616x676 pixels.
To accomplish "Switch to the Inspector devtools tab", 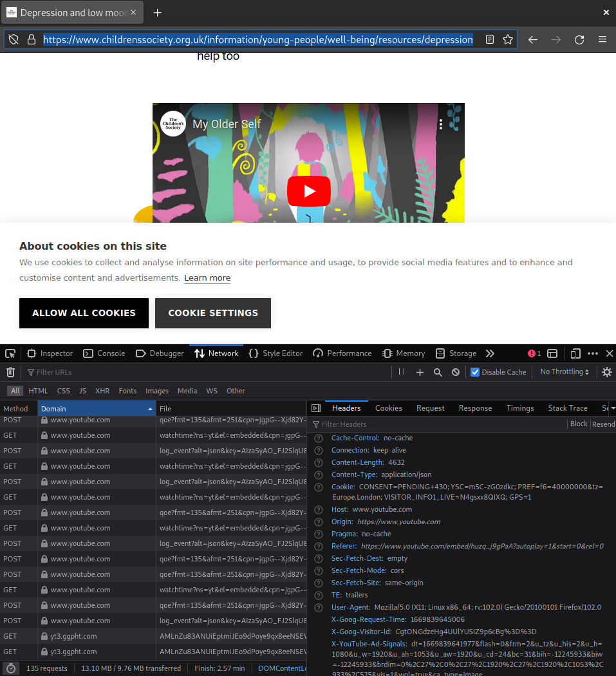I will 50,353.
